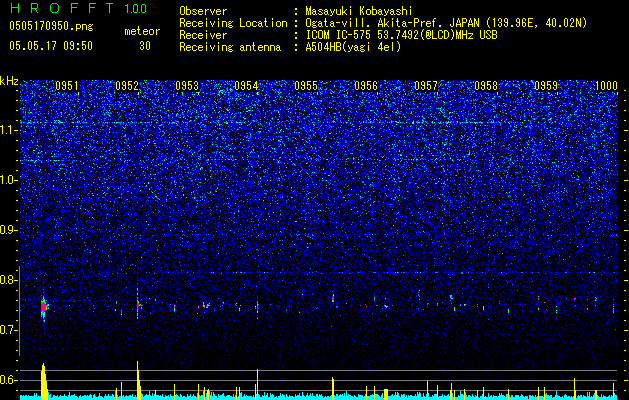629x400 pixels.
Task: Click the large red meteor echo after 0950
Action: pyautogui.click(x=44, y=307)
